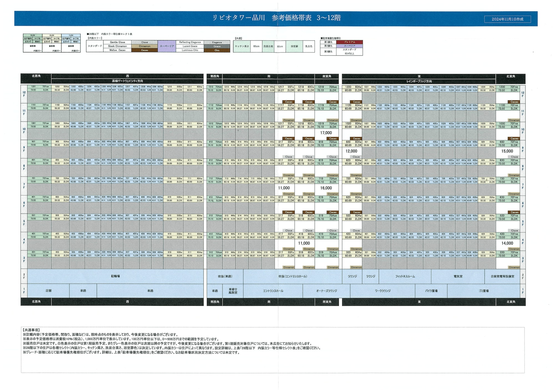Click the '11,000' price under unit 418
This screenshot has width=555, height=392.
pyautogui.click(x=304, y=243)
